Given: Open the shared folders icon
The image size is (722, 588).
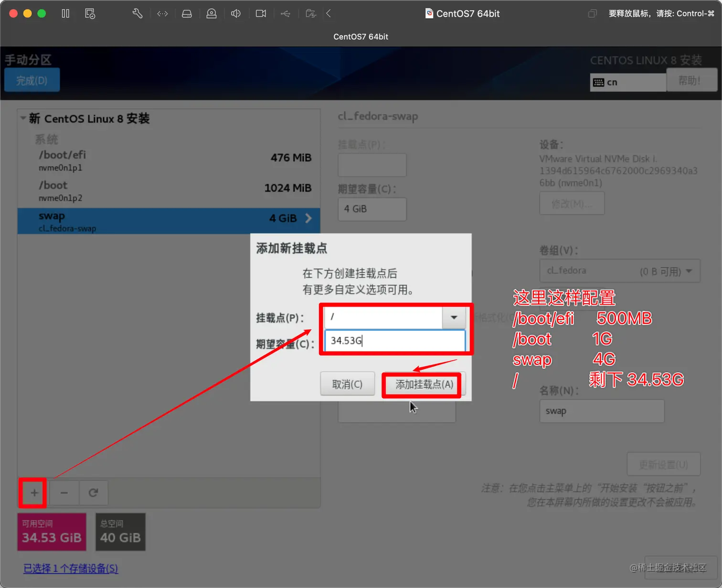Looking at the screenshot, I should (x=311, y=13).
